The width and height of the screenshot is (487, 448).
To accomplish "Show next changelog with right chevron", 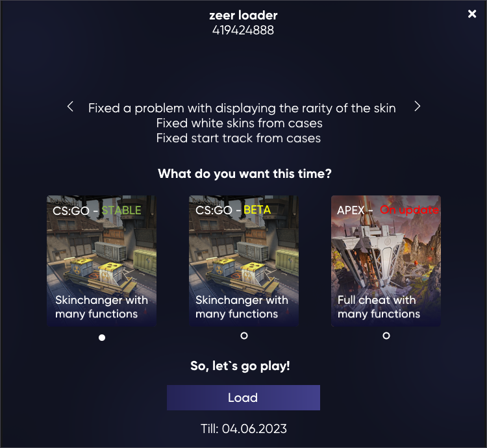I will [x=417, y=106].
